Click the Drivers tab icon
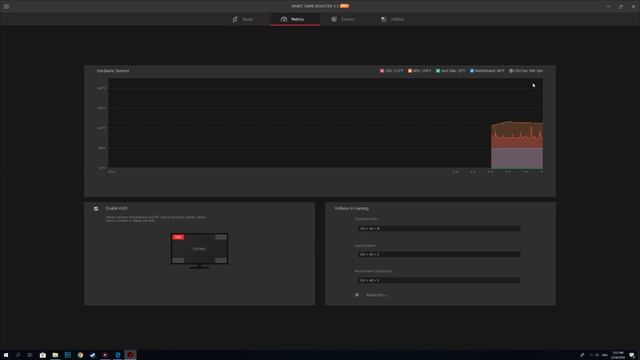640x360 pixels. click(x=334, y=19)
